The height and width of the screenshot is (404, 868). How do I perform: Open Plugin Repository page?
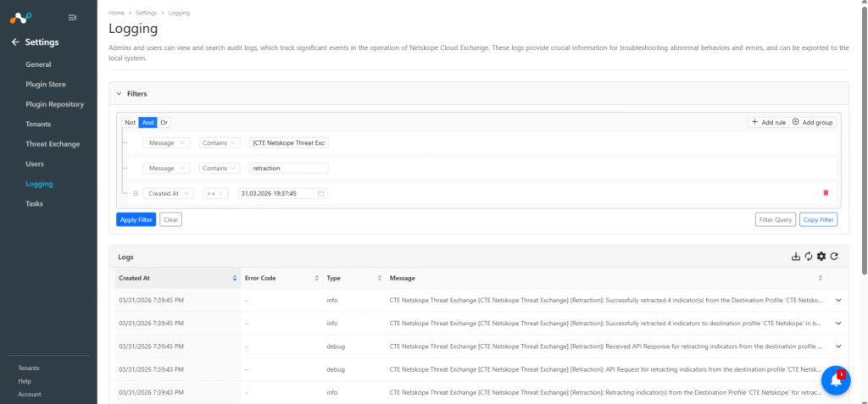pos(55,104)
